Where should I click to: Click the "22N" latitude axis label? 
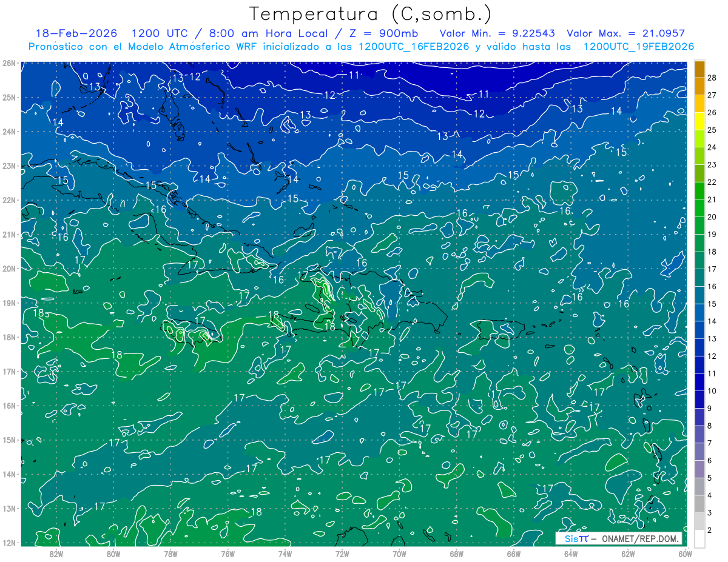[9, 200]
